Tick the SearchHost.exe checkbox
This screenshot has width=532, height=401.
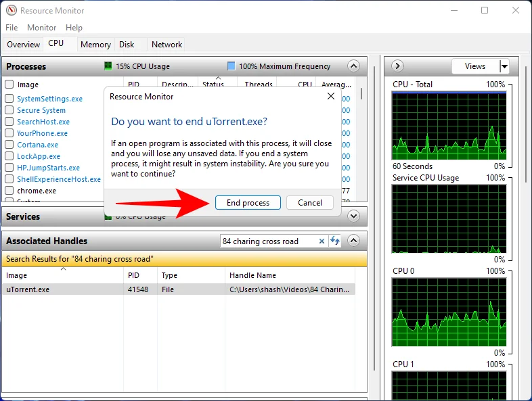(9, 122)
